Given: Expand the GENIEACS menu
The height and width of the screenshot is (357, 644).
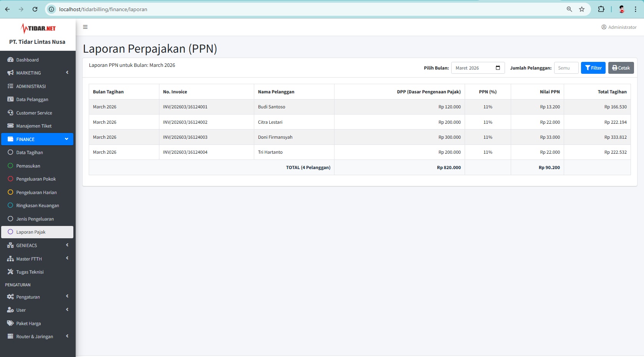Looking at the screenshot, I should click(37, 246).
